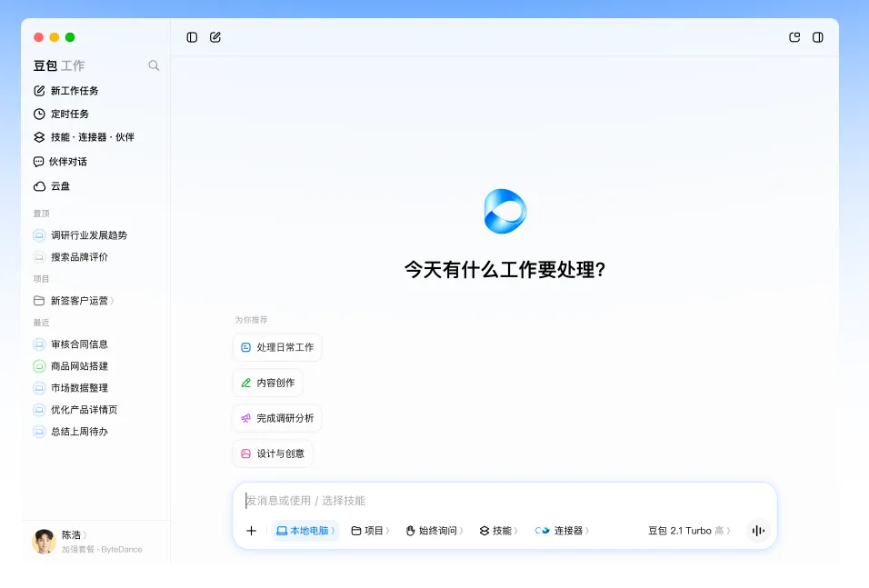This screenshot has height=588, width=869.
Task: Open the 技能 dropdown in input bar
Action: (498, 531)
